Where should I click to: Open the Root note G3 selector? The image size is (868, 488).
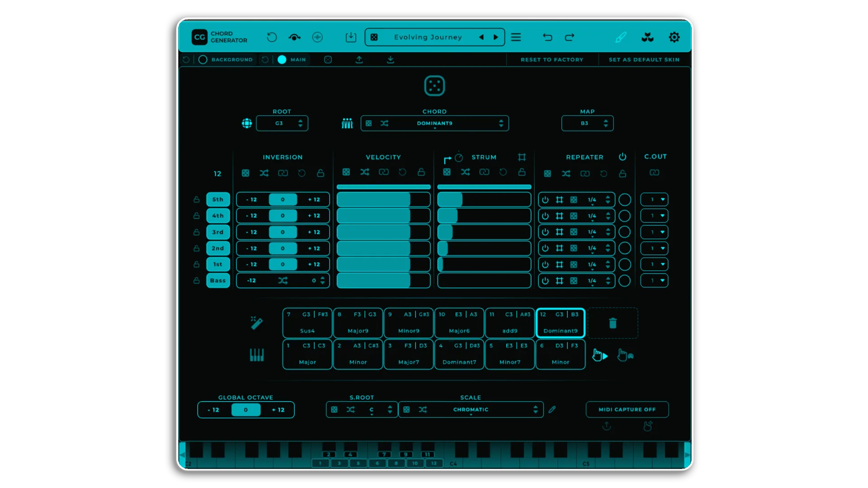pyautogui.click(x=282, y=123)
